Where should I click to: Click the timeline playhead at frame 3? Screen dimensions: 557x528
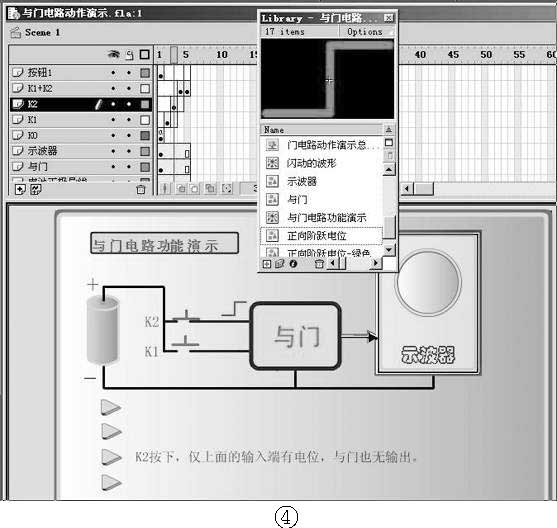174,54
